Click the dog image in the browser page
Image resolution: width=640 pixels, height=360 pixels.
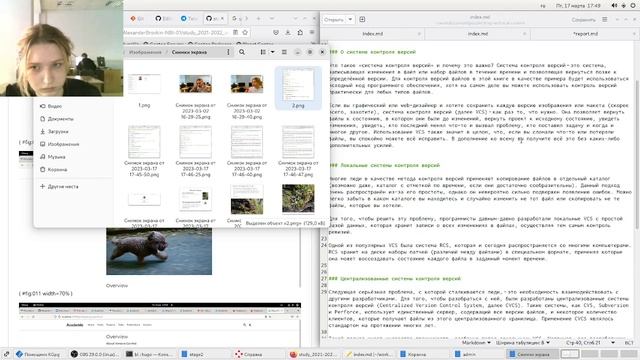[x=159, y=251]
